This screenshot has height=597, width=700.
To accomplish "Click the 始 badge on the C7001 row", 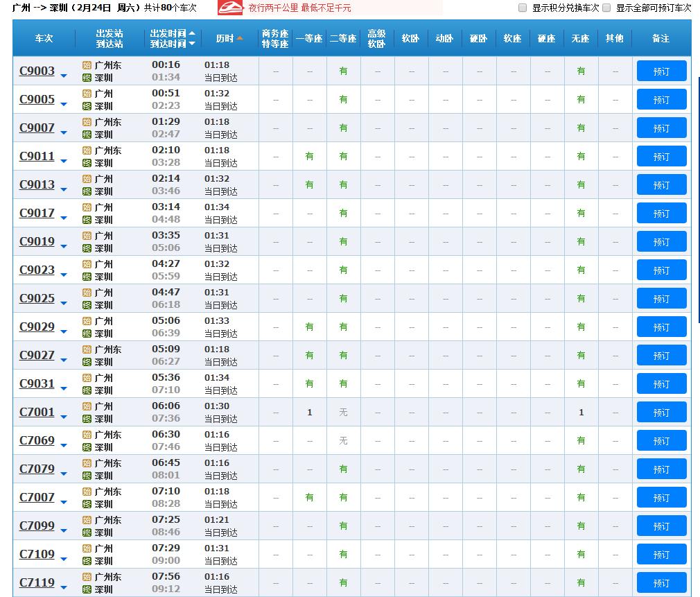I will click(87, 406).
